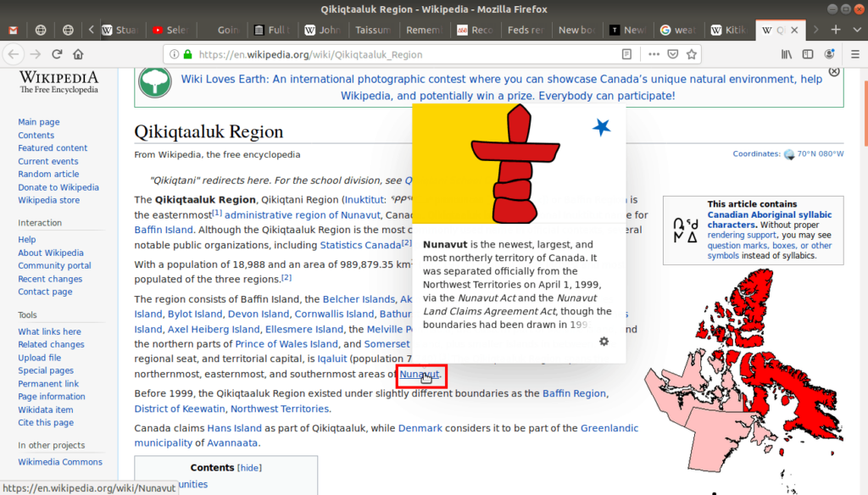Open 'Canadian Aboriginal syllabic characters' link
The width and height of the screenshot is (868, 495).
[770, 220]
